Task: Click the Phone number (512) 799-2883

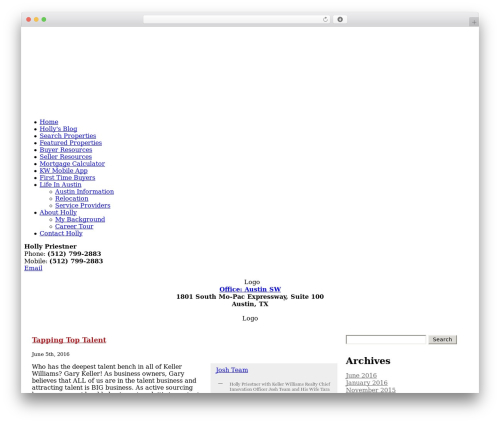Action: click(74, 254)
